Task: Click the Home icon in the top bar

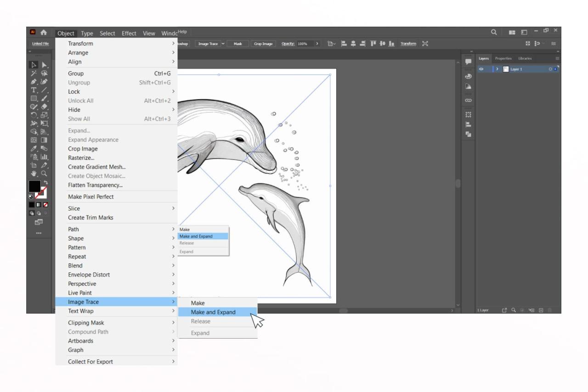Action: [x=44, y=33]
